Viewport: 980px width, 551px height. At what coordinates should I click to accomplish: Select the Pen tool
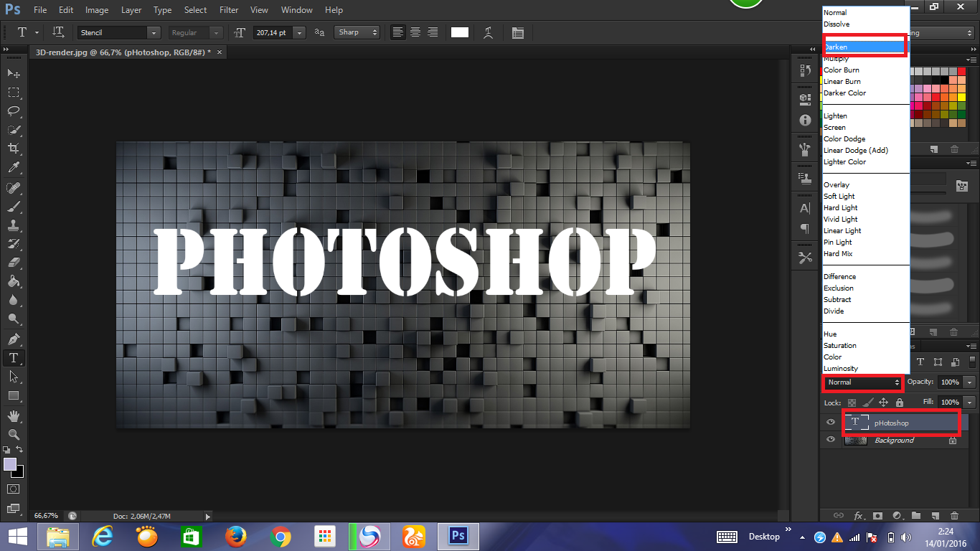click(14, 339)
